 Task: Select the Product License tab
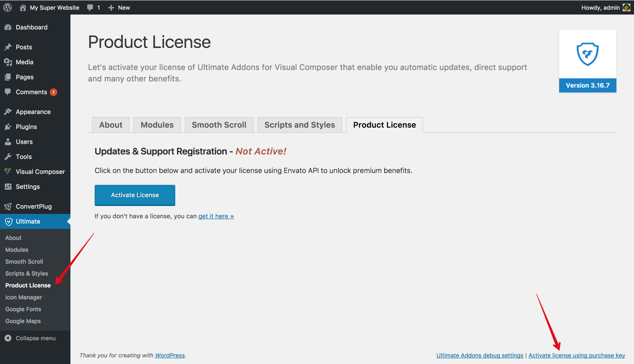pyautogui.click(x=384, y=125)
